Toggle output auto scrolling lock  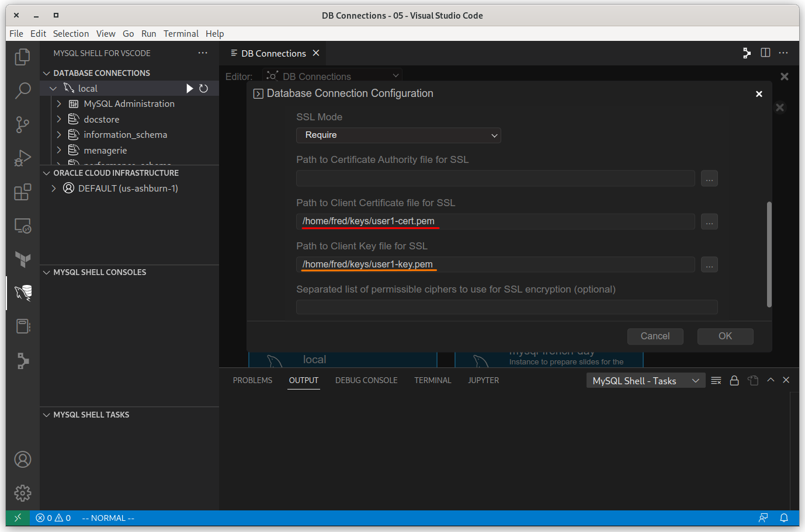coord(734,380)
